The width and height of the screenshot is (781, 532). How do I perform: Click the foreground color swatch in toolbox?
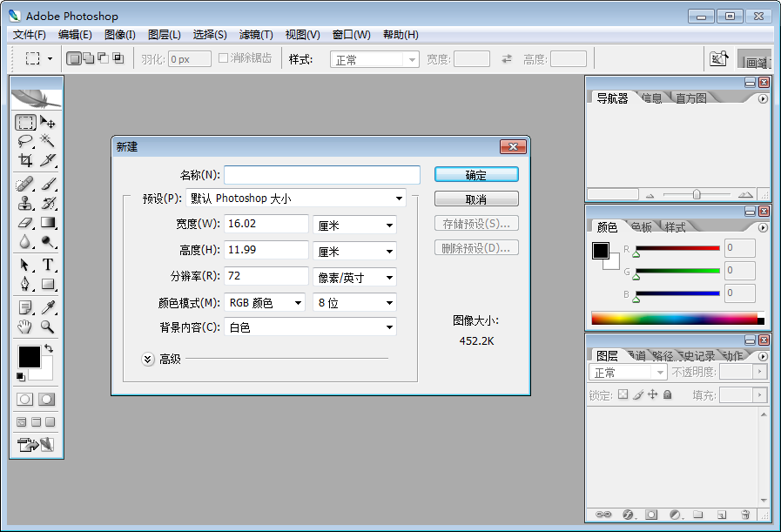(30, 357)
